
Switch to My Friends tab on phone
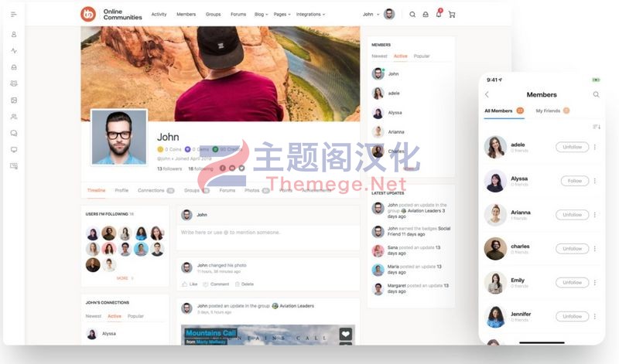pyautogui.click(x=552, y=111)
